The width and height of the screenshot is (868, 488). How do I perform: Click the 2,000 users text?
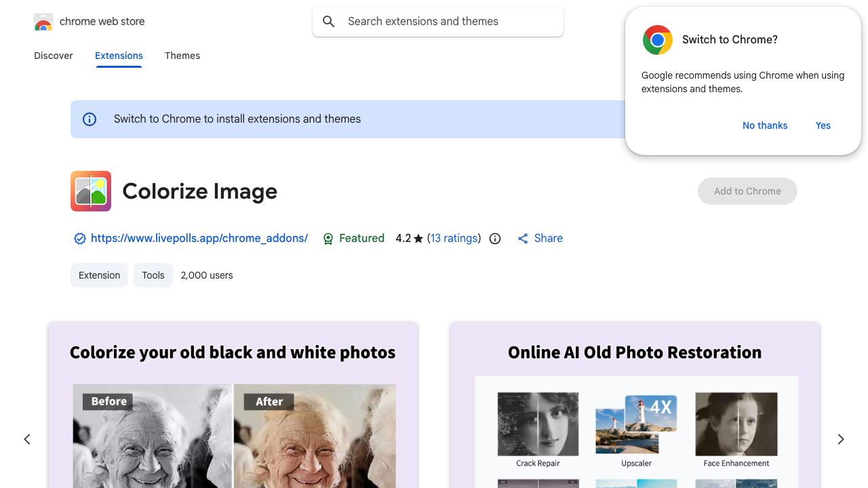point(207,275)
